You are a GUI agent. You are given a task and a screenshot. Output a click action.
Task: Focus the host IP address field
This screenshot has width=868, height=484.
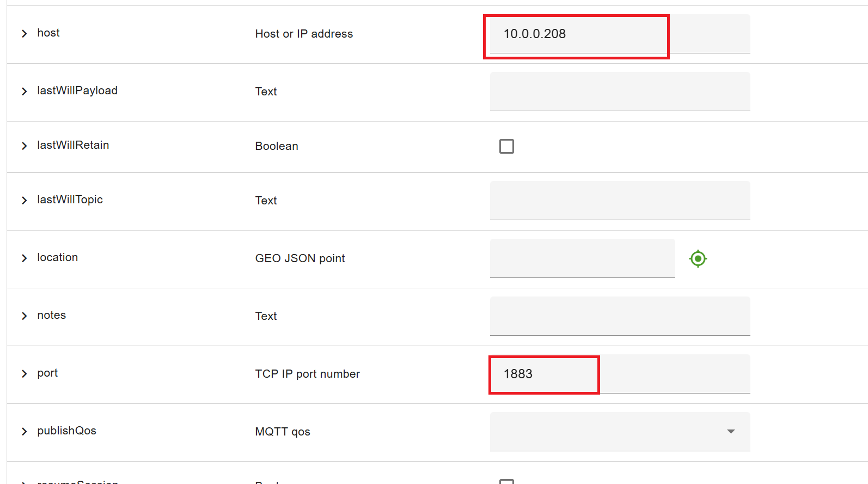coord(620,34)
